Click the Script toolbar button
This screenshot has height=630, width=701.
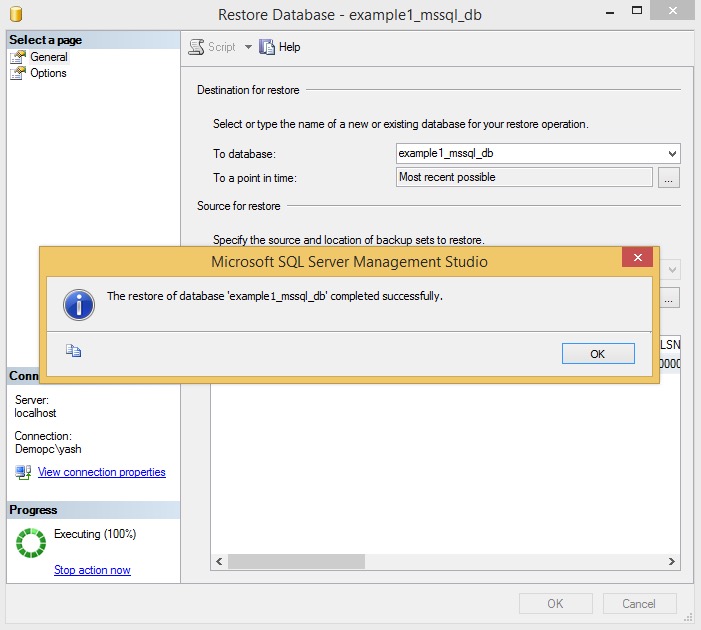tap(212, 47)
